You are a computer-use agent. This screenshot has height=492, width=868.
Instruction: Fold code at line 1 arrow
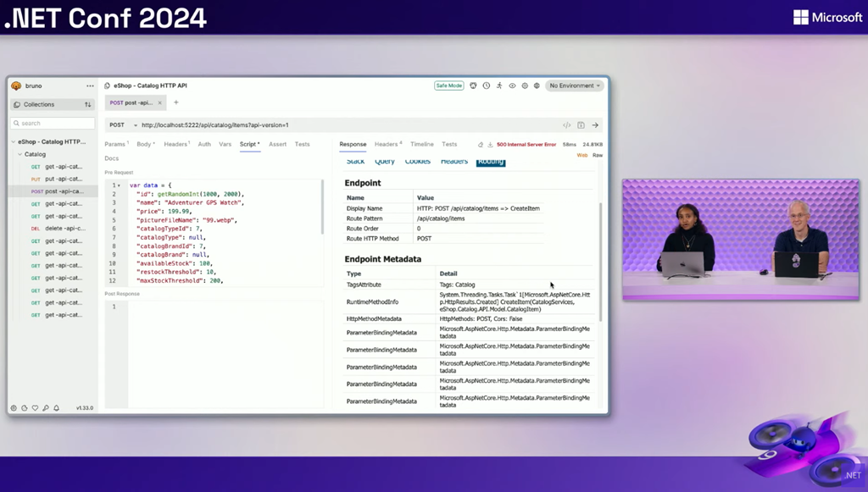click(119, 185)
